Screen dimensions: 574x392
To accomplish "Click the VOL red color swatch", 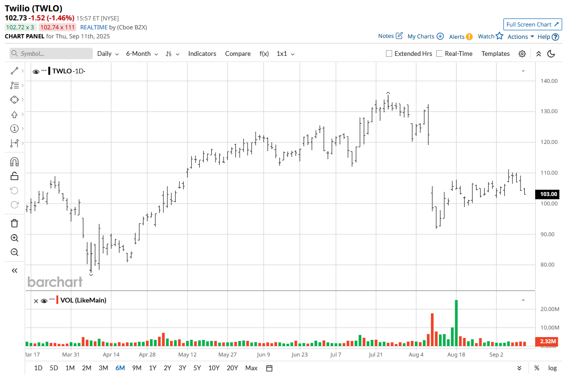I will [57, 300].
